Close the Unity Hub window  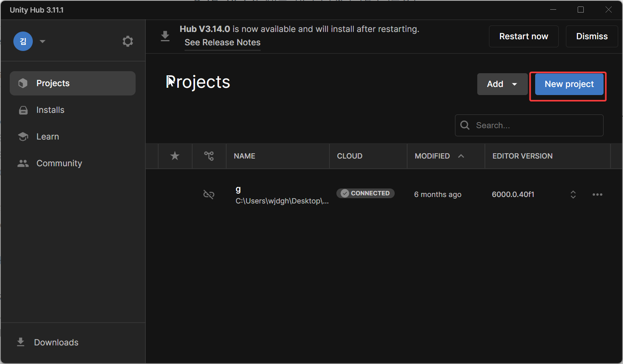click(x=608, y=10)
